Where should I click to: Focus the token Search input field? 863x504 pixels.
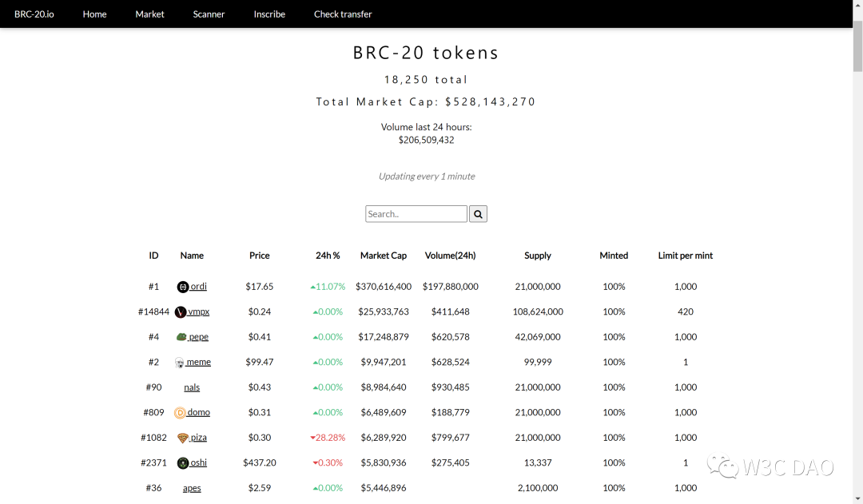(x=416, y=214)
